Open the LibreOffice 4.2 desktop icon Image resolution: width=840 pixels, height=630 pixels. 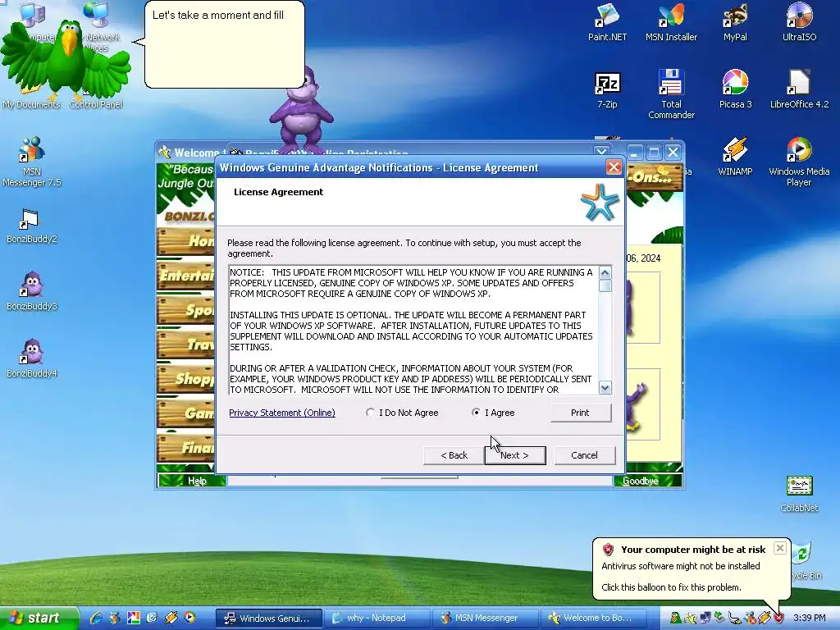(799, 90)
